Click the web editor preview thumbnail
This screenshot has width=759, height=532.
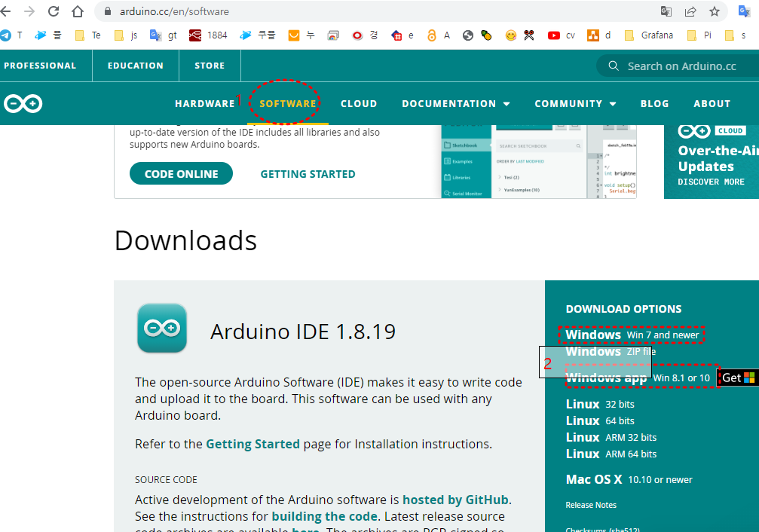(539, 162)
